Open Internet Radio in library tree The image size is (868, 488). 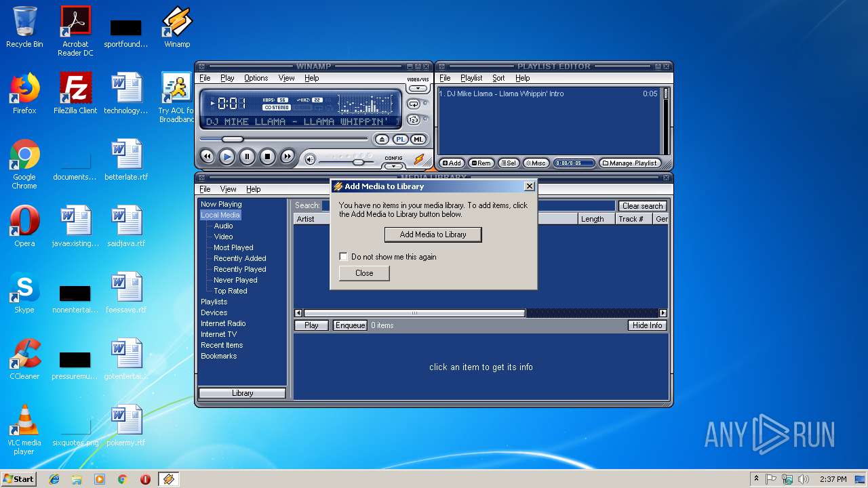[223, 323]
